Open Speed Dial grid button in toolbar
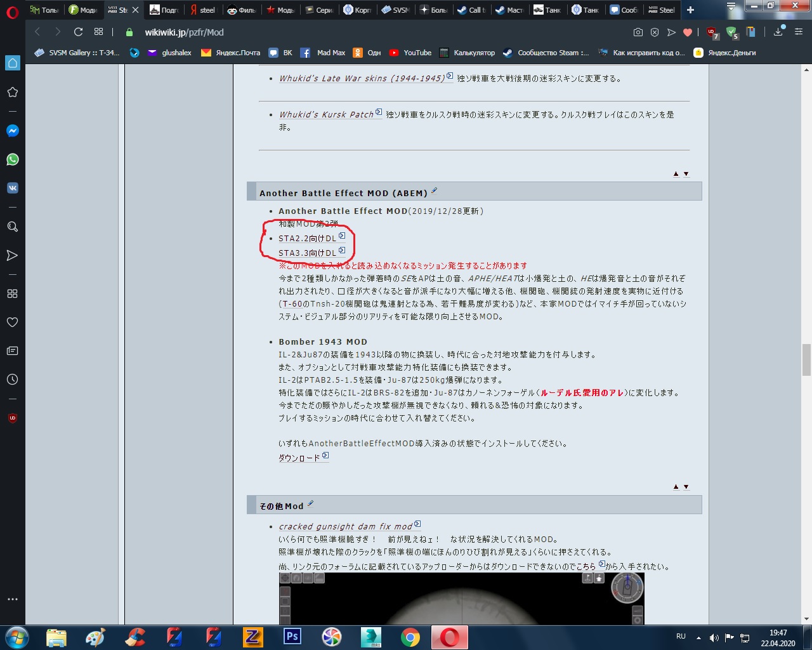The height and width of the screenshot is (650, 812). pos(98,32)
